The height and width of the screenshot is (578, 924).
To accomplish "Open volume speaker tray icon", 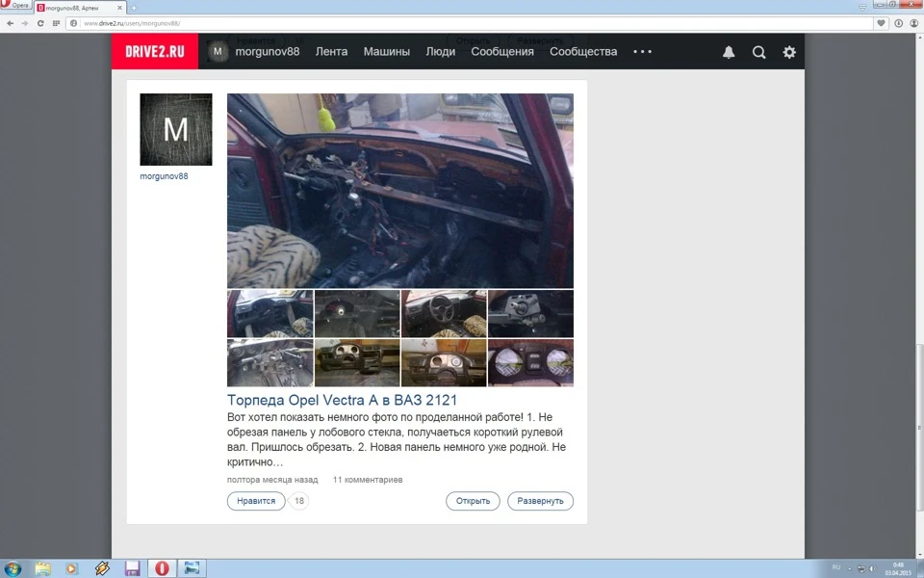I will tap(873, 568).
